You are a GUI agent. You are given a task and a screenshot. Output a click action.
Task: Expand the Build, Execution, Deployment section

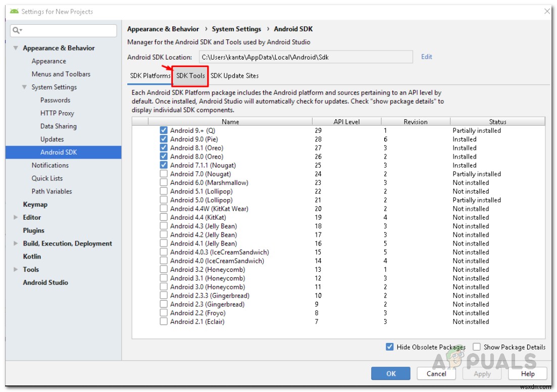click(15, 243)
